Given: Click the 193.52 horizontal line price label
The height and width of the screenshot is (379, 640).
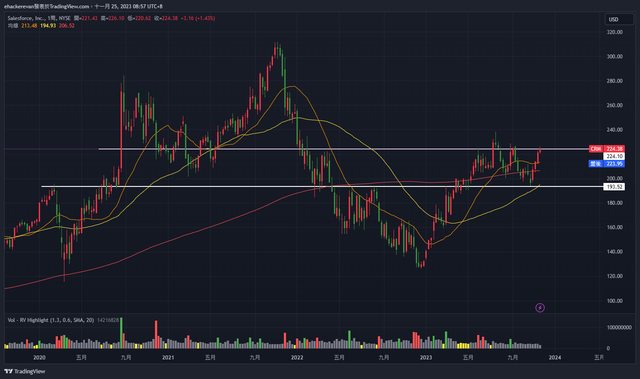Looking at the screenshot, I should pos(614,186).
